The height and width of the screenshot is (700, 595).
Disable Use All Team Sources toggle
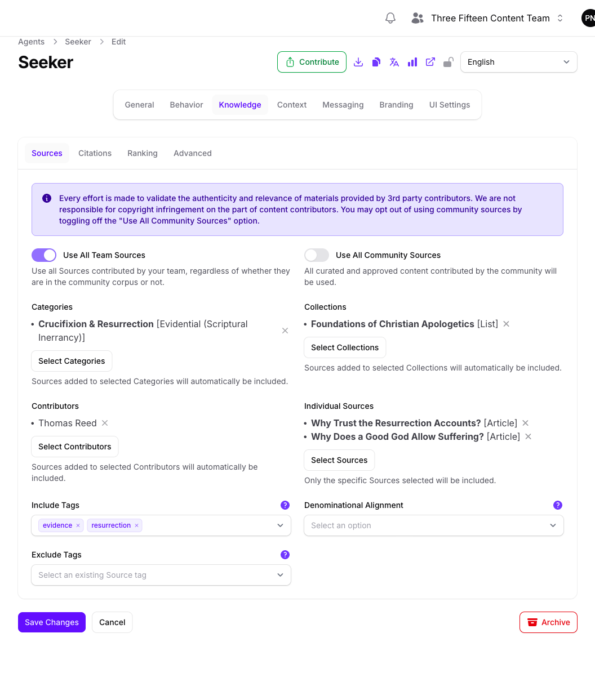(44, 255)
